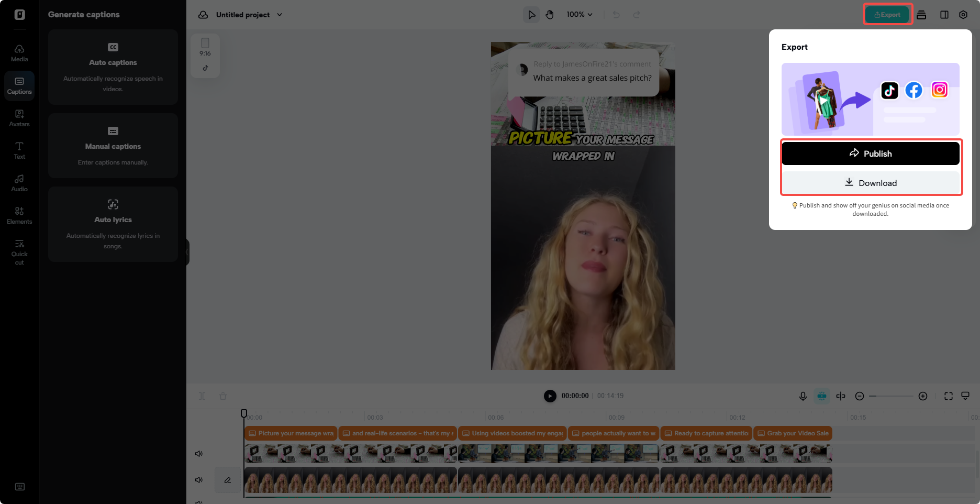This screenshot has height=504, width=980.
Task: Select caption clip 'Grab your Video Sale'
Action: tap(793, 433)
